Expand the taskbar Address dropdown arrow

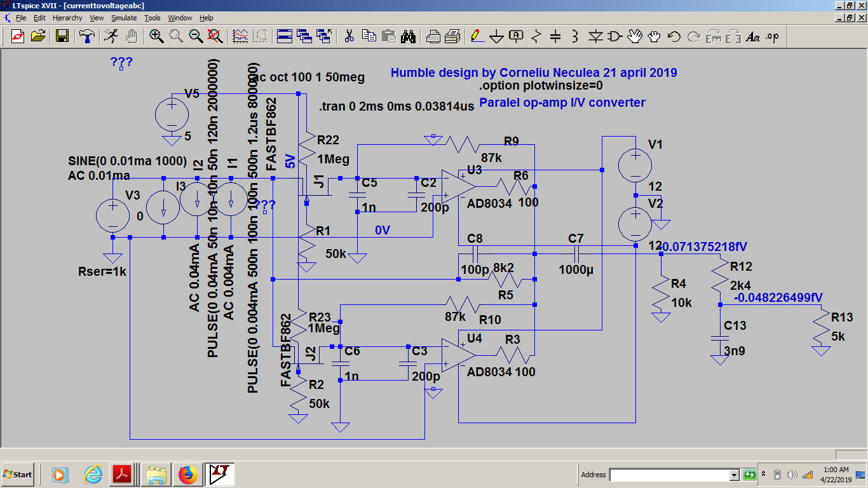coord(735,475)
